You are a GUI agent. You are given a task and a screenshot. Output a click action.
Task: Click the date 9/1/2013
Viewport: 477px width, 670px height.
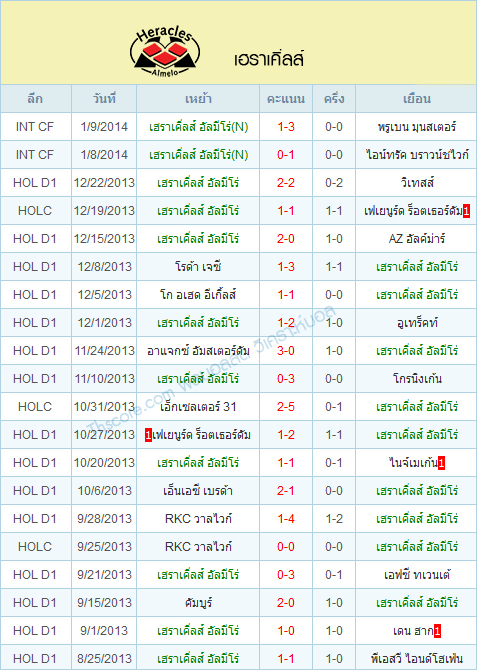104,631
